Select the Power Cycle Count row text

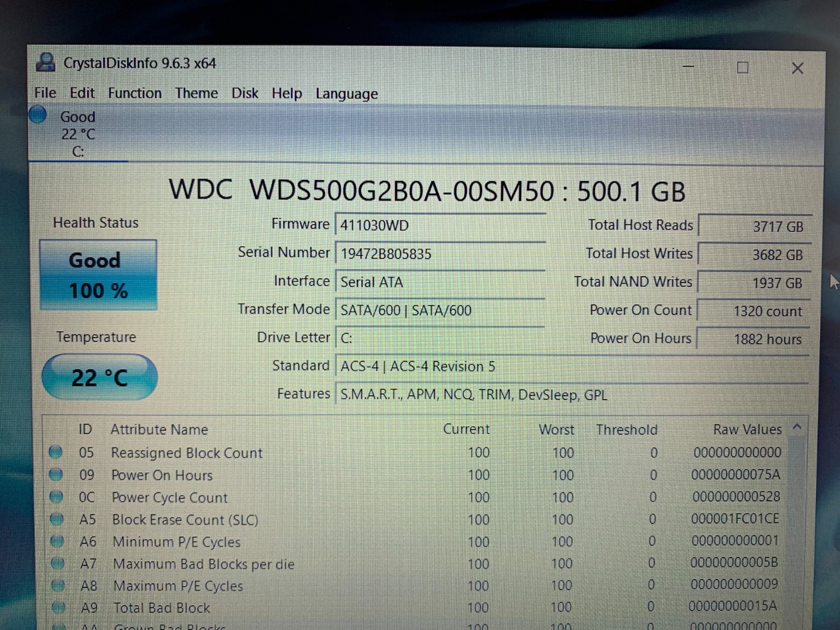pos(170,498)
